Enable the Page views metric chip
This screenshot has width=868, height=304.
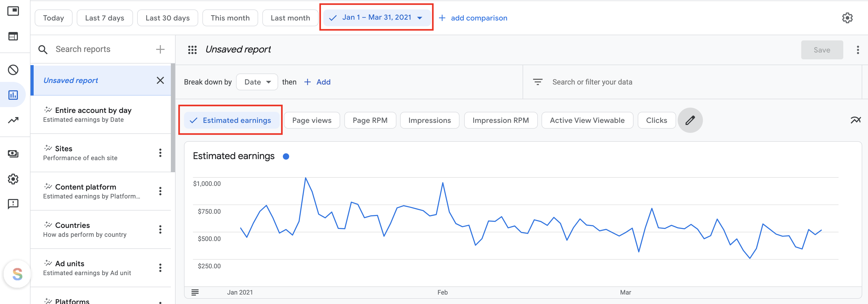(x=312, y=120)
